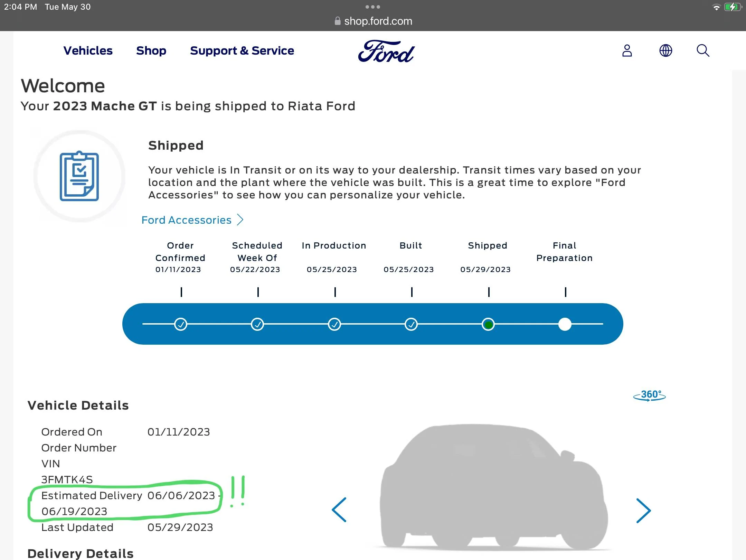Image resolution: width=746 pixels, height=560 pixels.
Task: Open the Shop menu
Action: 151,50
